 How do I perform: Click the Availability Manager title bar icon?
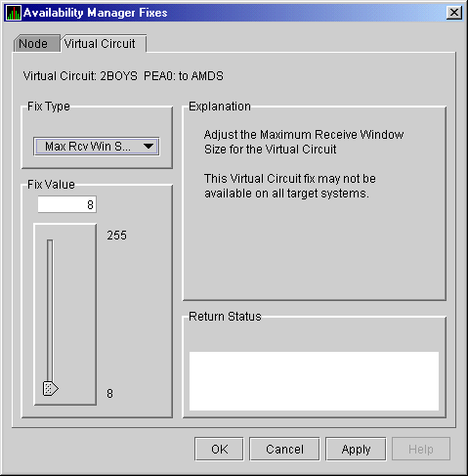coord(14,13)
